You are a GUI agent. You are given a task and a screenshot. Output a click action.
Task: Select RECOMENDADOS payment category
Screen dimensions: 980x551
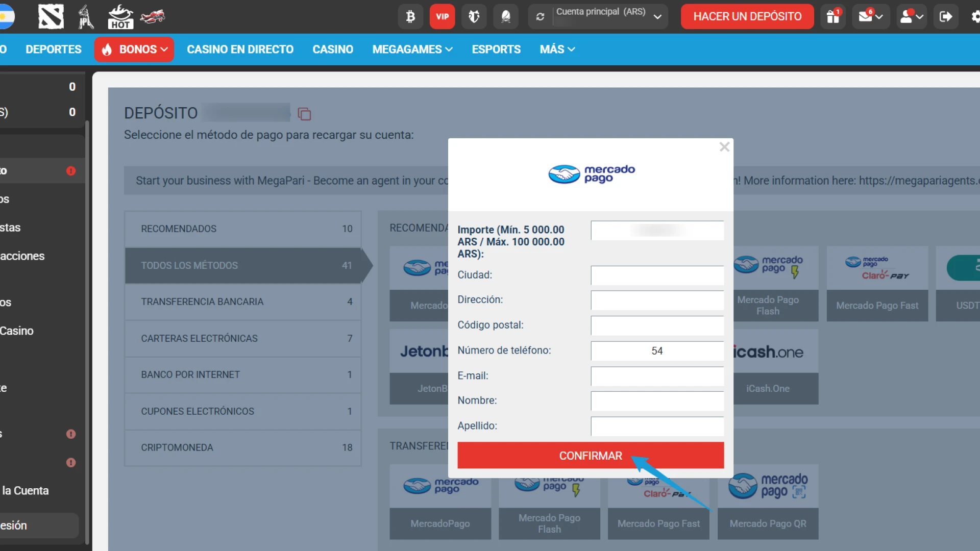point(243,229)
